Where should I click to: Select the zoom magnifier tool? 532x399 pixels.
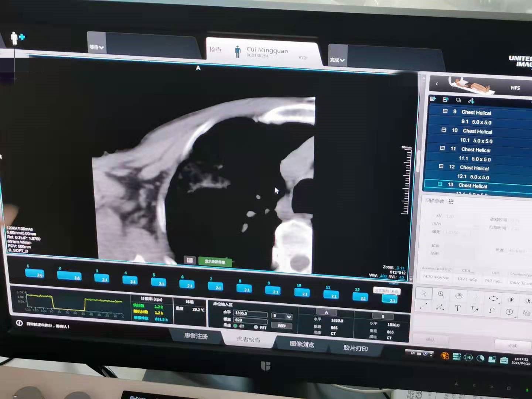441,294
